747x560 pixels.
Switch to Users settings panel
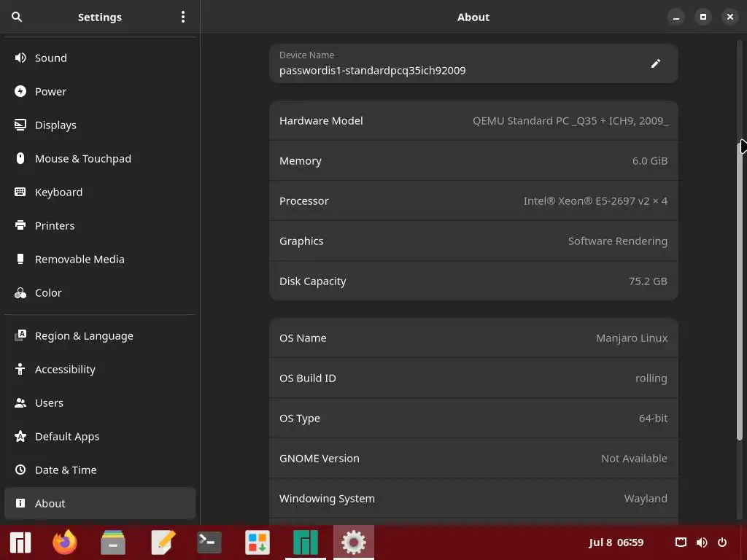tap(99, 402)
